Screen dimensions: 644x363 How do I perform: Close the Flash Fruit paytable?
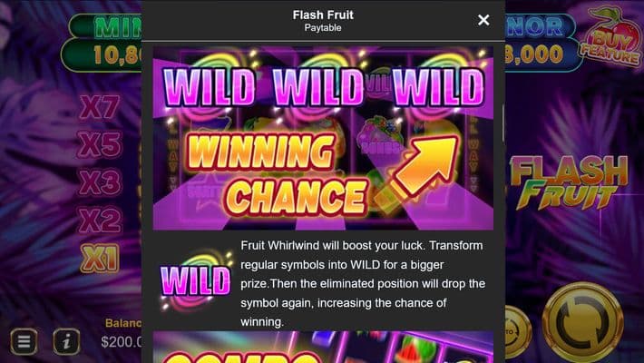pyautogui.click(x=483, y=20)
